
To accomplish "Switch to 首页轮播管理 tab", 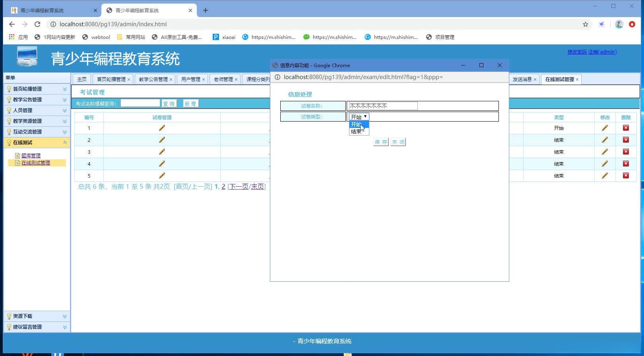I will pos(111,79).
